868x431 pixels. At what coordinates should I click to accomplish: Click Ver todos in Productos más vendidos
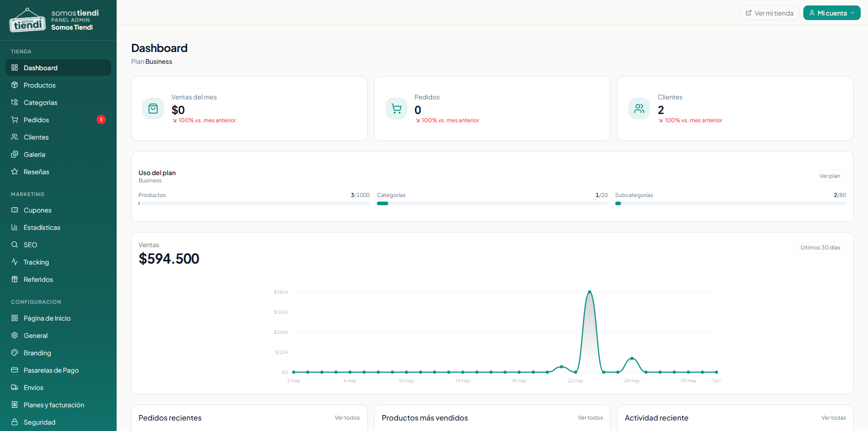click(x=590, y=418)
